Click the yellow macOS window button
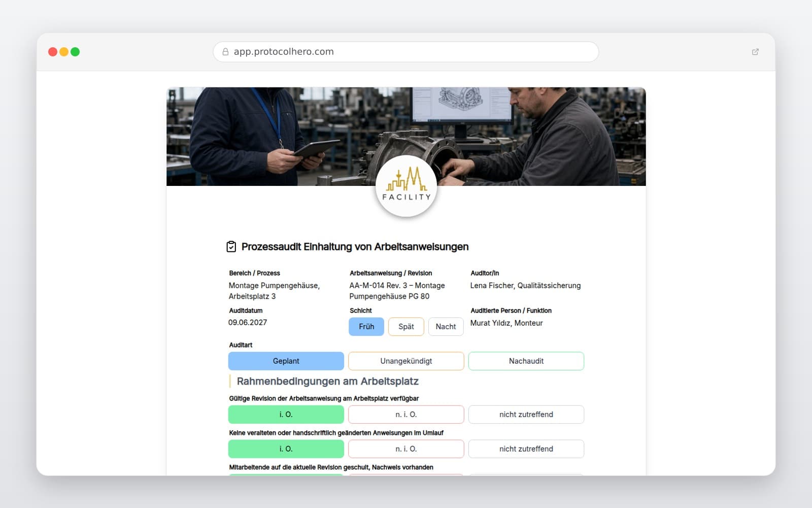This screenshot has width=812, height=508. click(x=64, y=52)
